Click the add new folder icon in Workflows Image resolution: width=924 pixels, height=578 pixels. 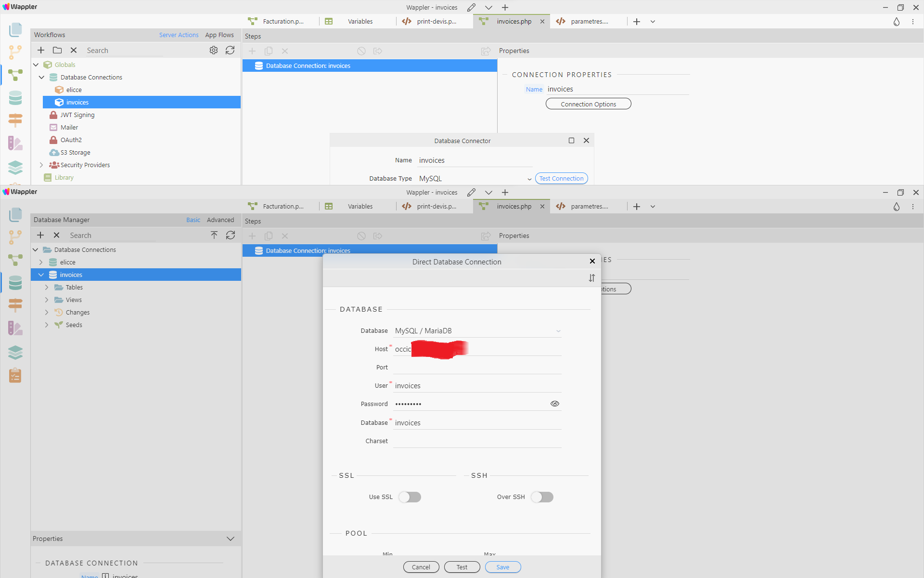point(57,50)
